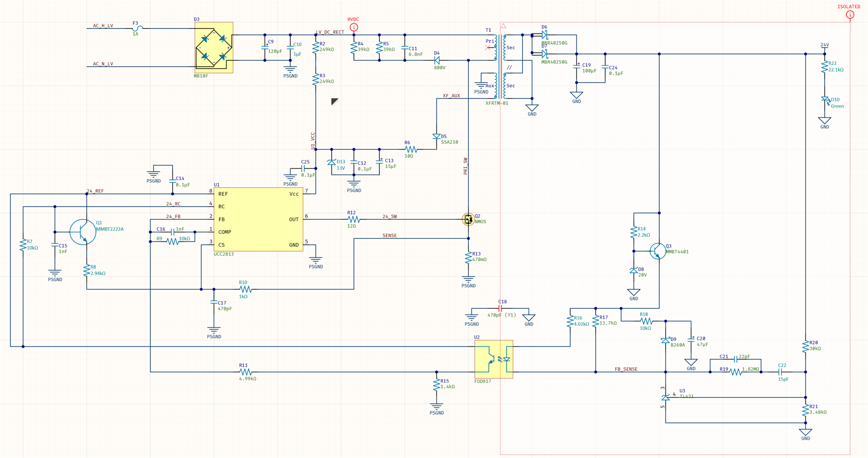Select the PRI_SW net label
This screenshot has height=458, width=868.
pos(465,166)
